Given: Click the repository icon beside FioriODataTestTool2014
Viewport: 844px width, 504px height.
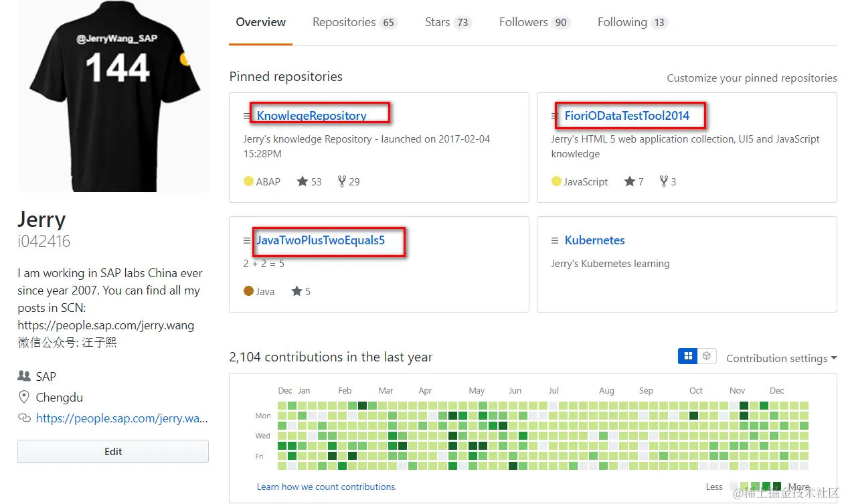Looking at the screenshot, I should click(554, 115).
